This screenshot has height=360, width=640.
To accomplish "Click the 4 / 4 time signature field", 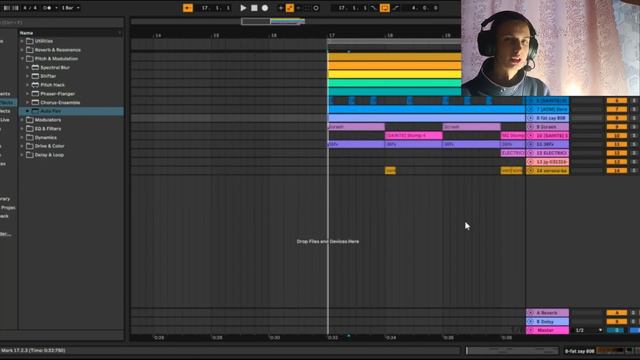I will tap(30, 8).
